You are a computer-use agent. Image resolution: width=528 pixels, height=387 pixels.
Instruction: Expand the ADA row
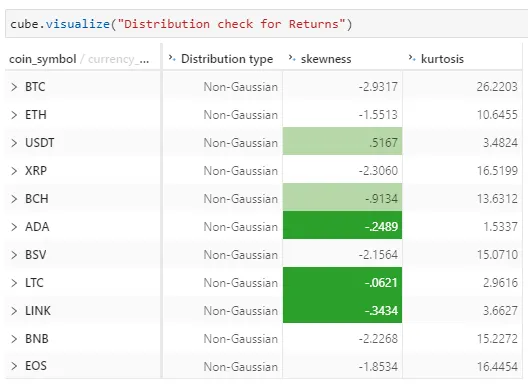coord(14,227)
